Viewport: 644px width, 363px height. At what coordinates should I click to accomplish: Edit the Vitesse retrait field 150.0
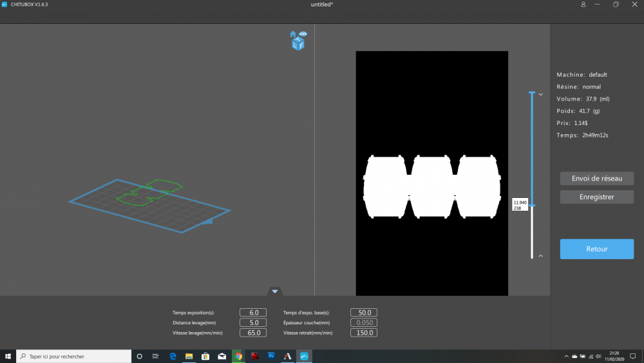364,333
